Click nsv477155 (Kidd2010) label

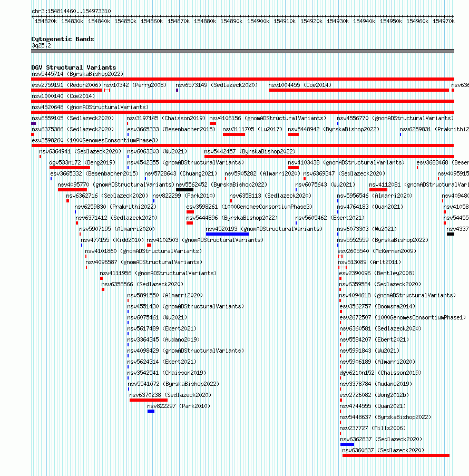coord(112,240)
